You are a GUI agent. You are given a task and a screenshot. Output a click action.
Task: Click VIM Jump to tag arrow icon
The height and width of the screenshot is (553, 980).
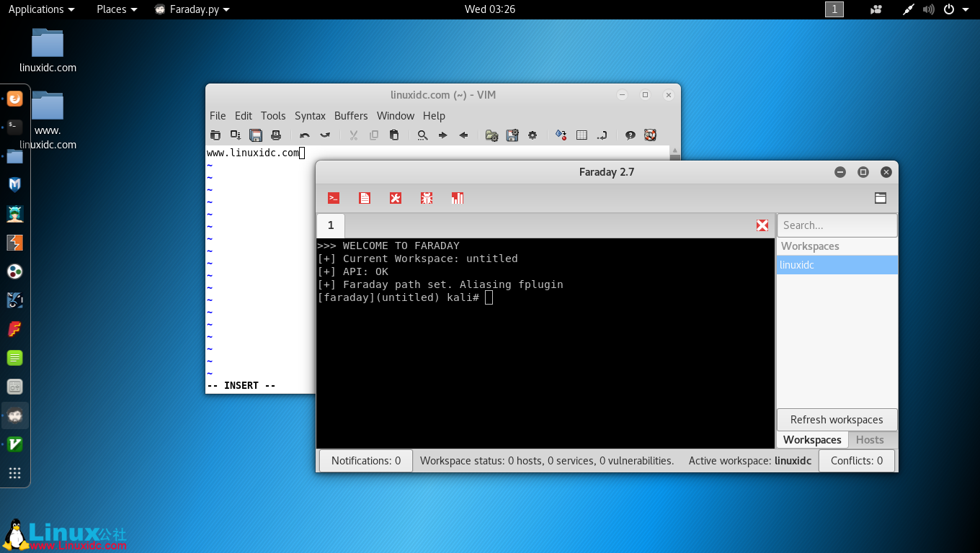pos(602,135)
